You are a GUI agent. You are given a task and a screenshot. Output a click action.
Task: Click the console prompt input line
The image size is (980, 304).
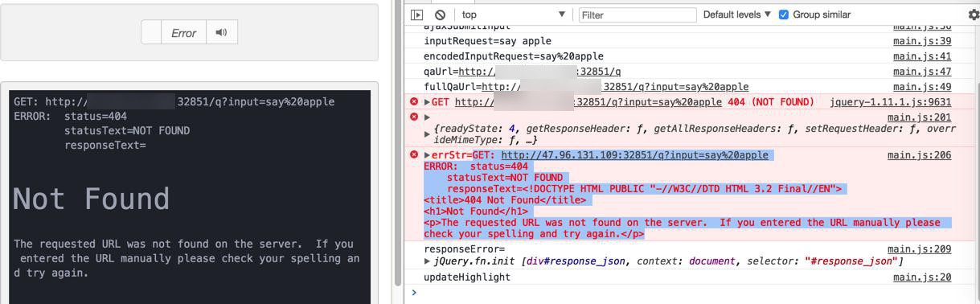click(x=691, y=293)
